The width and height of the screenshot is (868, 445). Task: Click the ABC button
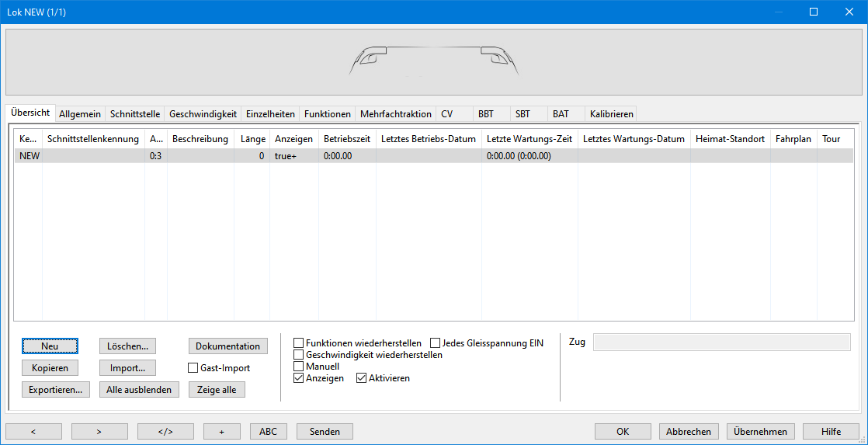coord(269,432)
